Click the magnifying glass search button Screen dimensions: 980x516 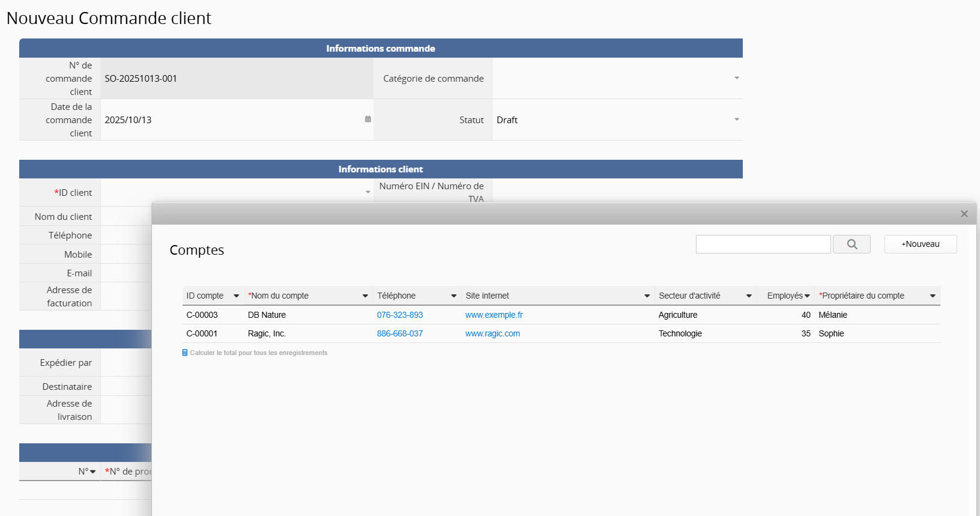851,244
